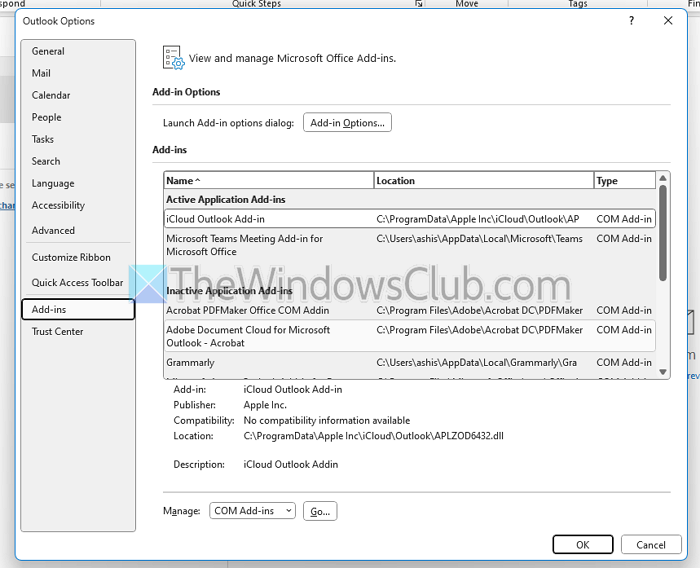Select Microsoft Teams Meeting Add-in row

pyautogui.click(x=409, y=245)
